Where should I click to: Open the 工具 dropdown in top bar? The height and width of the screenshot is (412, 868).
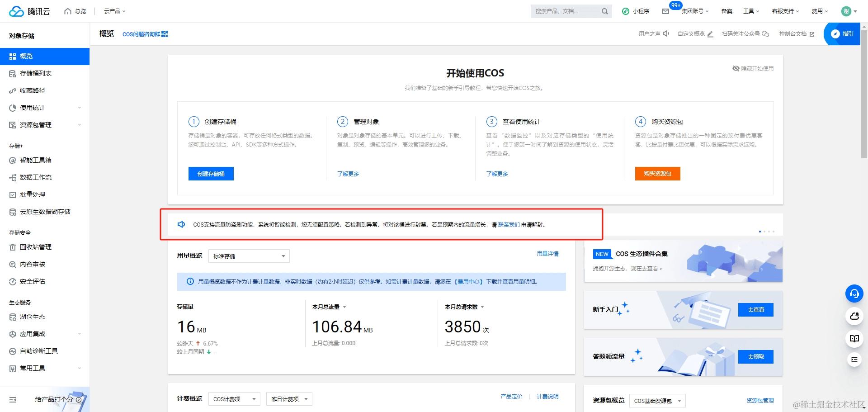coord(751,11)
